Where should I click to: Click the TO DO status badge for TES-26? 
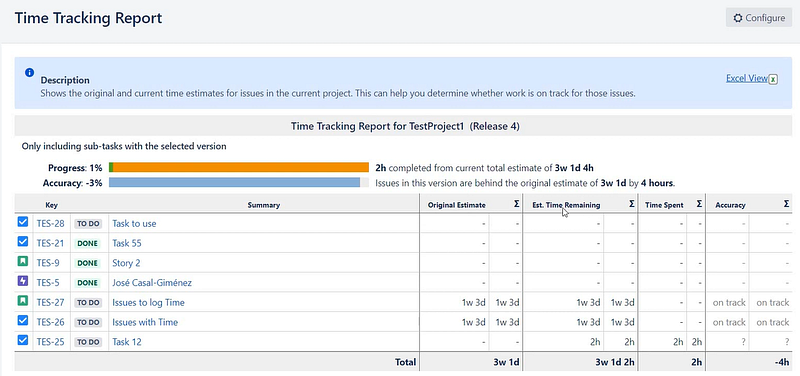[x=88, y=322]
